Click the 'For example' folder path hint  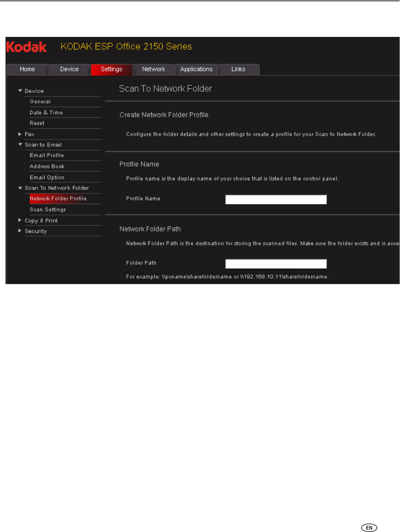[x=227, y=277]
